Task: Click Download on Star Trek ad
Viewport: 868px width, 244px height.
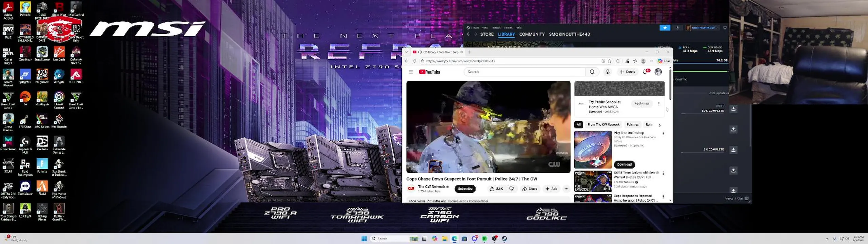Action: coord(624,165)
